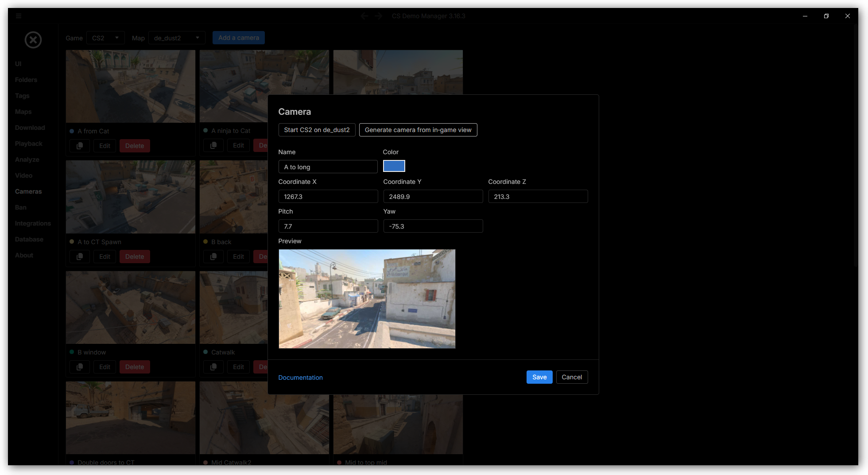This screenshot has width=868, height=475.
Task: Switch to the Playback settings section
Action: pos(29,144)
